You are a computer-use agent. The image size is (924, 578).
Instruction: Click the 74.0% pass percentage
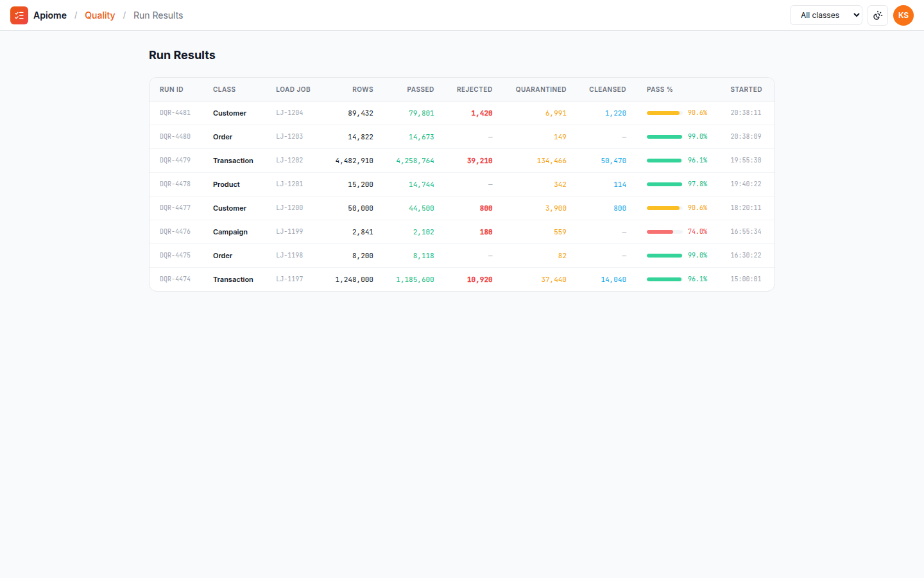(697, 232)
